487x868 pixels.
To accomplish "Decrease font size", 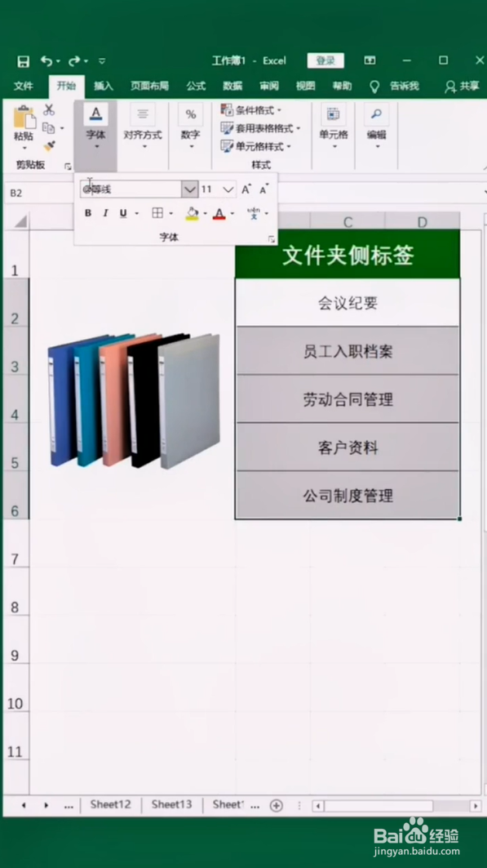I will pyautogui.click(x=264, y=189).
